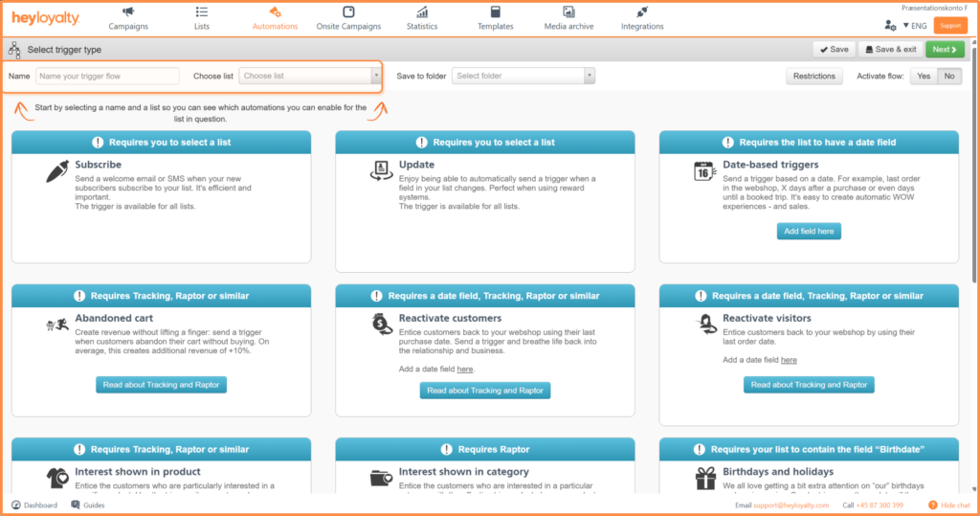Type in the trigger flow Name field
Image resolution: width=980 pixels, height=516 pixels.
click(x=107, y=76)
